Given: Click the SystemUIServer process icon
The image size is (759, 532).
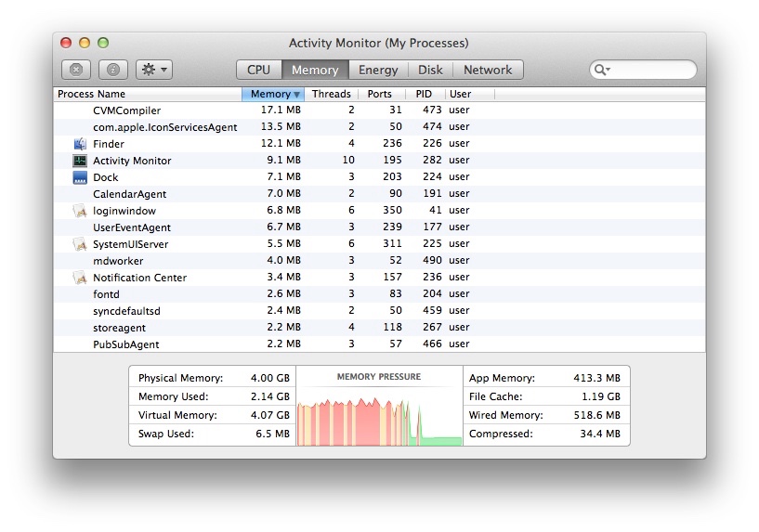Looking at the screenshot, I should [x=80, y=244].
